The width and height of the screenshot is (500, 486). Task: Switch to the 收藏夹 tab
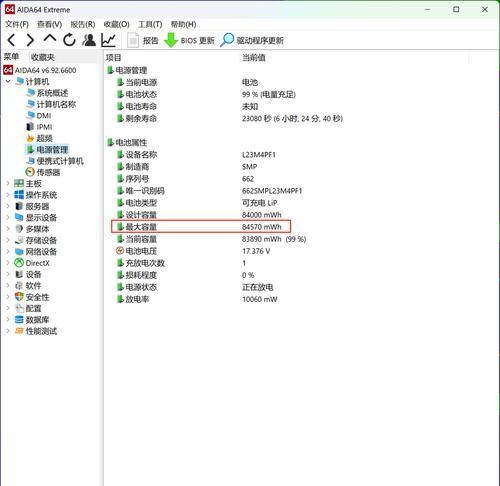[43, 57]
